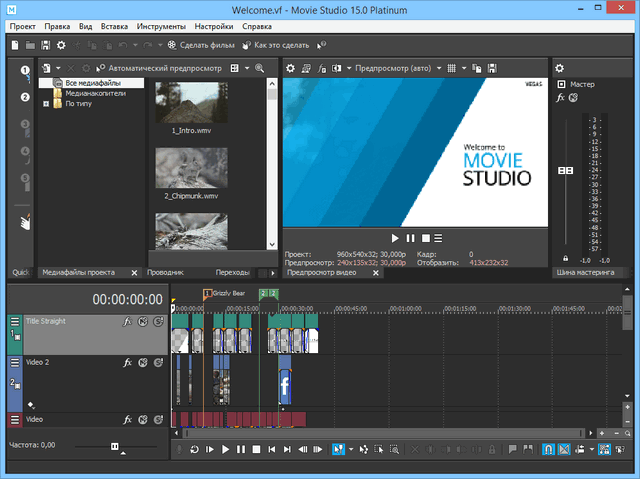640x479 pixels.
Task: Toggle the master fader channel lock
Action: coord(565,258)
